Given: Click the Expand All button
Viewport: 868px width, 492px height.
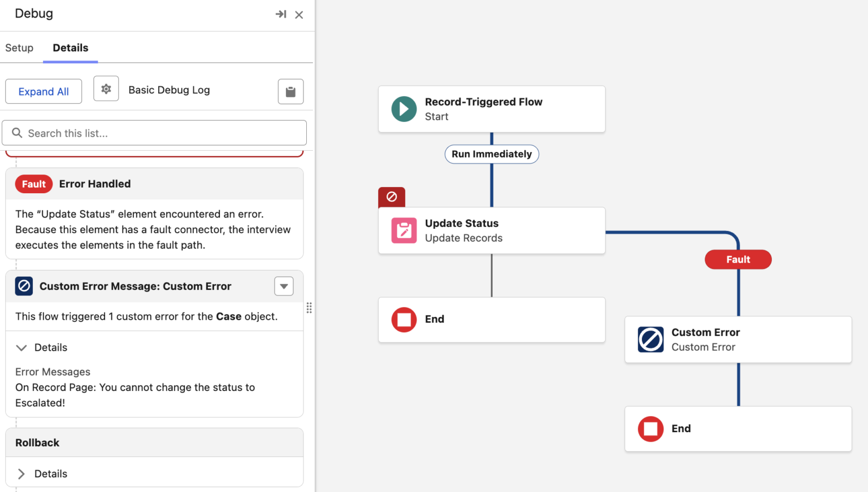Looking at the screenshot, I should tap(44, 91).
